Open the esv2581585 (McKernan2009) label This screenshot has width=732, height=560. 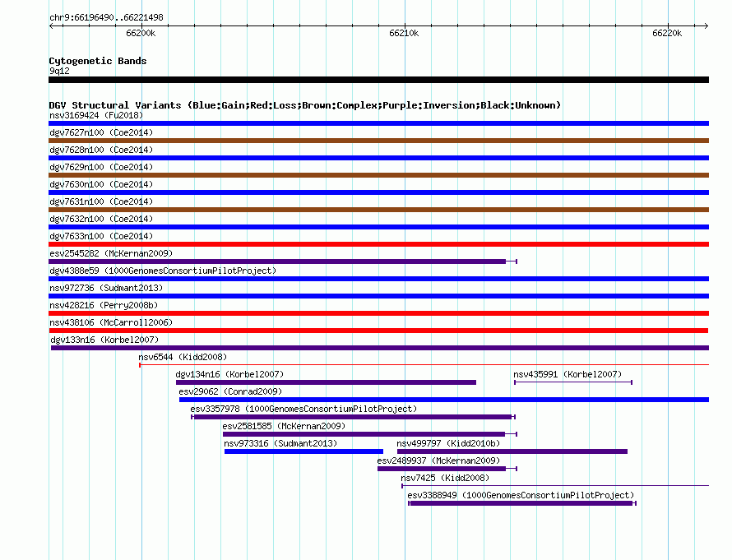[x=284, y=426]
